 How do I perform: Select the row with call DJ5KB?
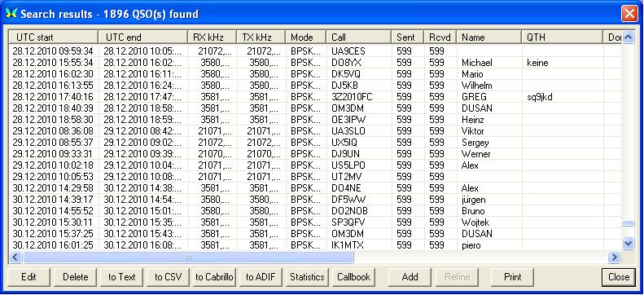(x=315, y=86)
